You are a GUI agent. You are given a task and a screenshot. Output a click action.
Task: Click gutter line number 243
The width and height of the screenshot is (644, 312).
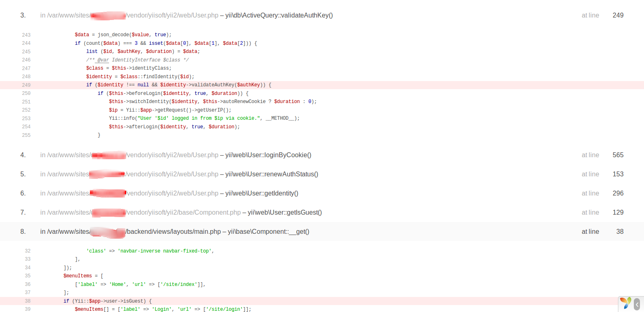(x=26, y=35)
